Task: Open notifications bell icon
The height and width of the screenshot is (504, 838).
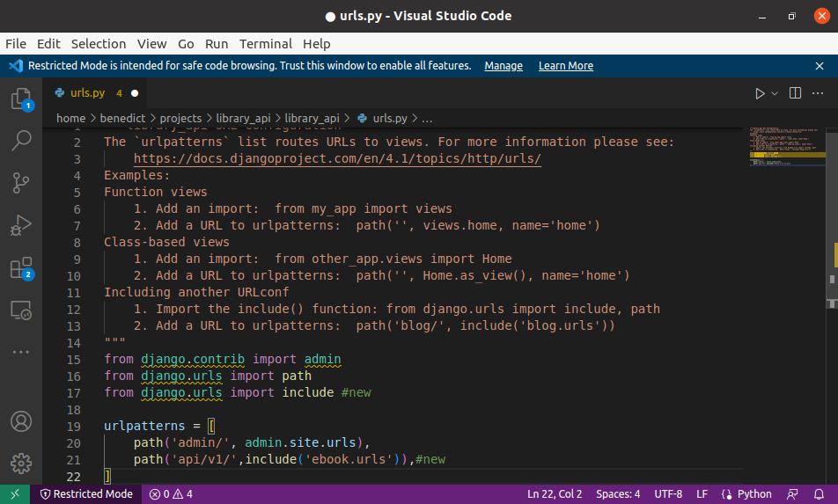Action: (819, 494)
